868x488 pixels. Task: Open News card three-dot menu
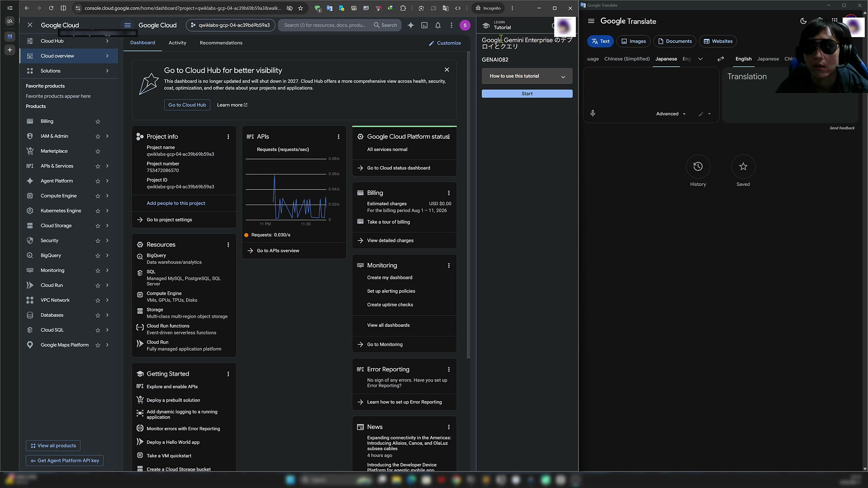click(x=448, y=427)
